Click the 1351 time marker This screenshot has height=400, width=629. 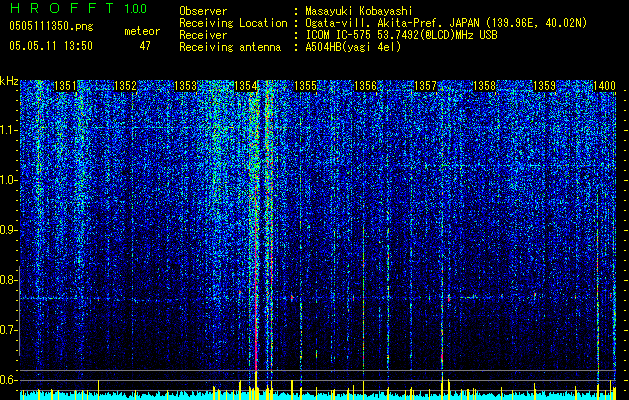[x=65, y=86]
